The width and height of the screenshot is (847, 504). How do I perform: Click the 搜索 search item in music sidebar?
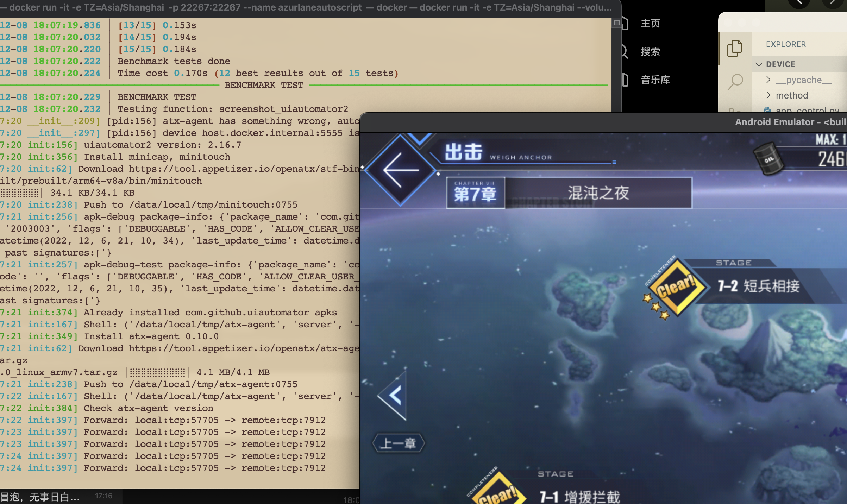[650, 52]
